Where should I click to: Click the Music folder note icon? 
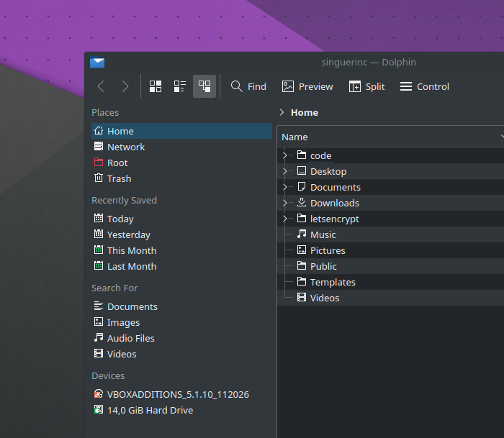[302, 234]
